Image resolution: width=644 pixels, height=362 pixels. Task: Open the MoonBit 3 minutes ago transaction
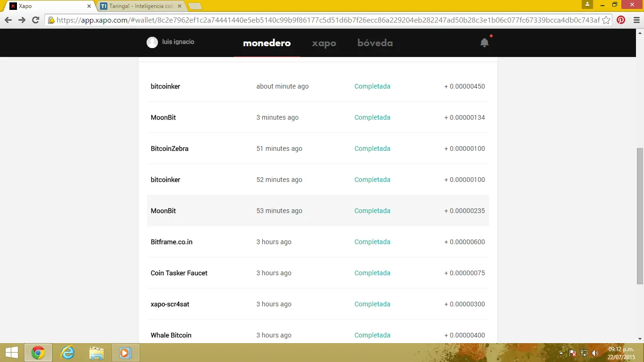tap(318, 117)
